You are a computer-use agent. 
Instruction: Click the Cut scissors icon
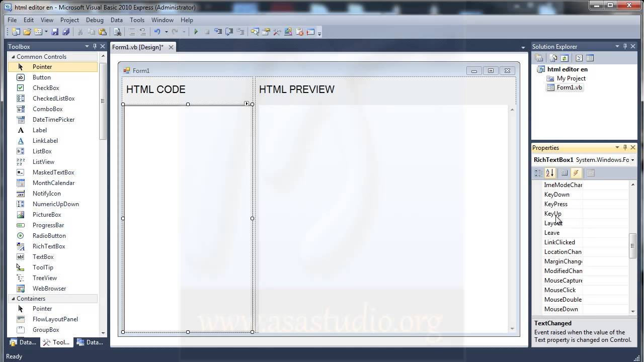click(x=80, y=32)
